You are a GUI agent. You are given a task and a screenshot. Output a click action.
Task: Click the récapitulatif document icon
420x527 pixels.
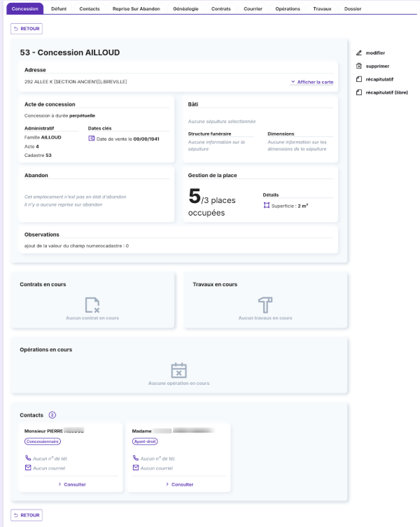[359, 79]
